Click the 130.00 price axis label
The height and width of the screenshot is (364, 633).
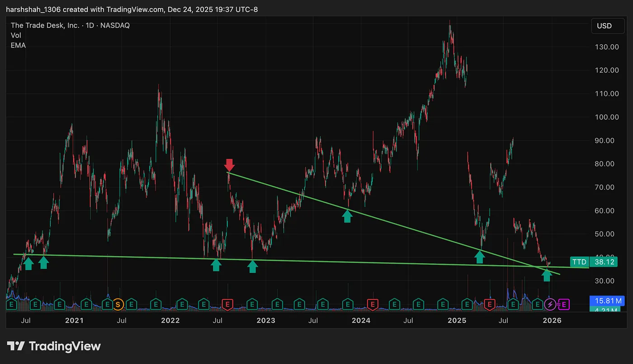607,47
